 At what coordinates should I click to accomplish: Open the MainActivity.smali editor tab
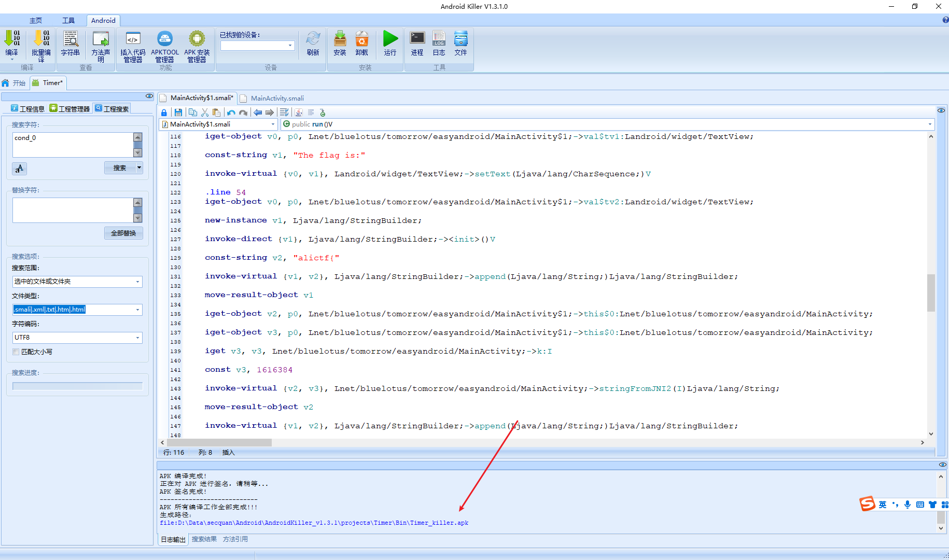[273, 98]
